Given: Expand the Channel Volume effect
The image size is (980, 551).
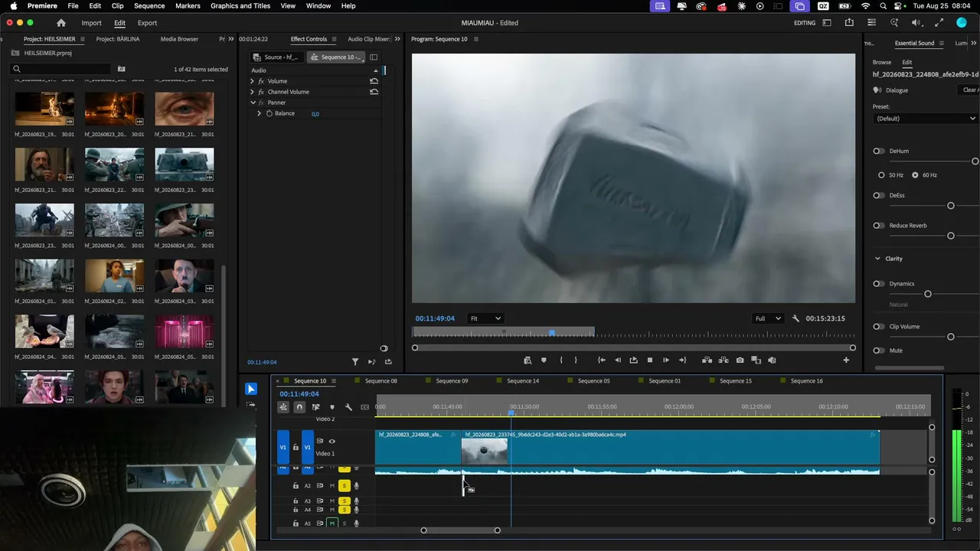Looking at the screenshot, I should click(252, 92).
